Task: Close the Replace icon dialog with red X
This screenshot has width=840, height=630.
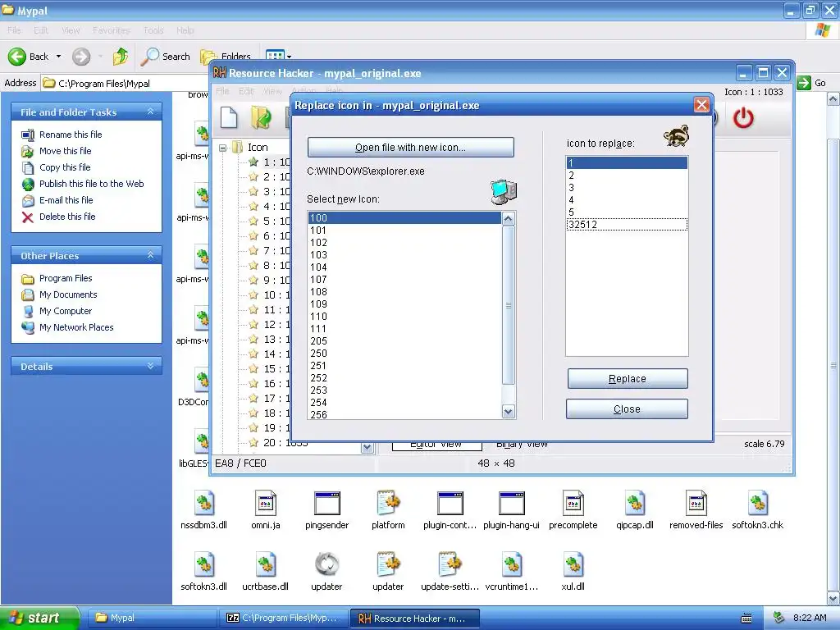Action: [701, 105]
